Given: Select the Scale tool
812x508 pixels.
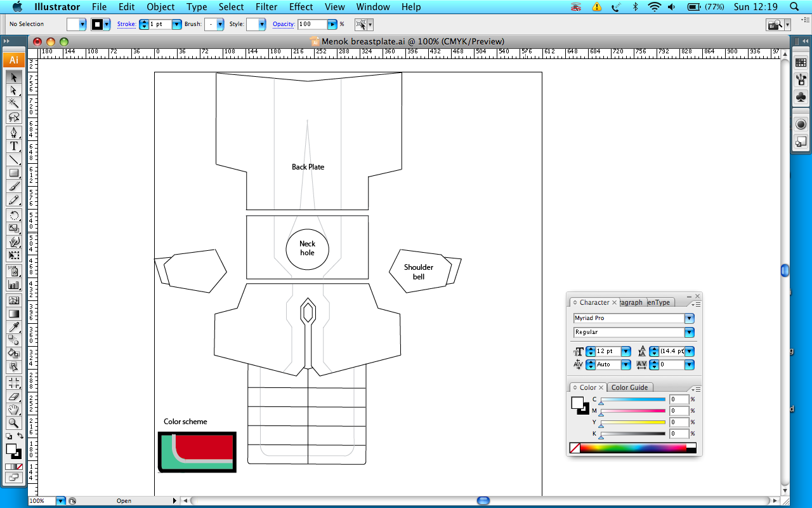Looking at the screenshot, I should coord(14,229).
